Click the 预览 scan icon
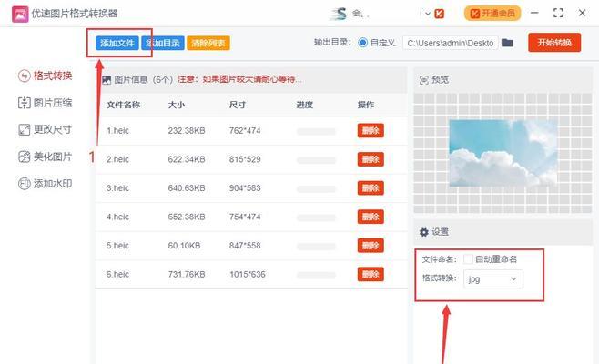 [423, 80]
